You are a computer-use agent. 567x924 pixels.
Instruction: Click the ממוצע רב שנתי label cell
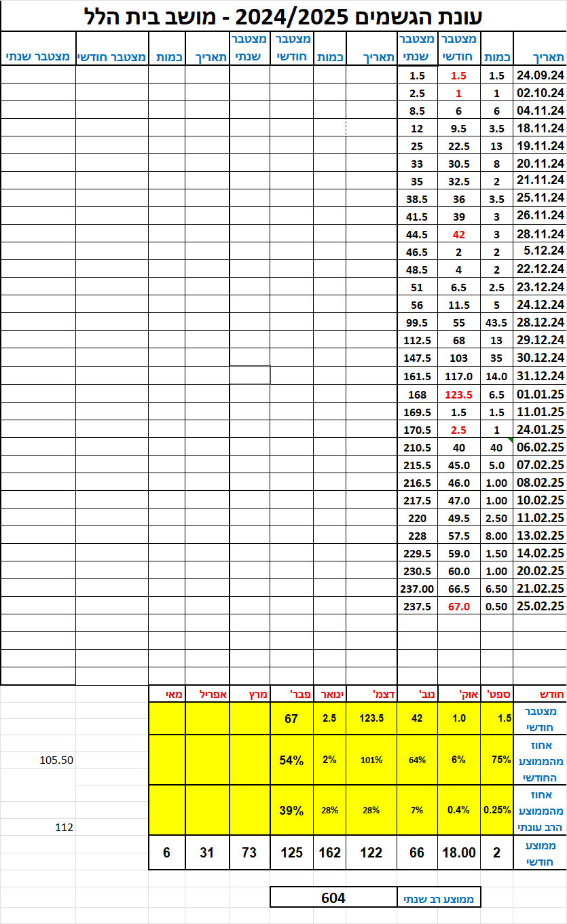439,898
